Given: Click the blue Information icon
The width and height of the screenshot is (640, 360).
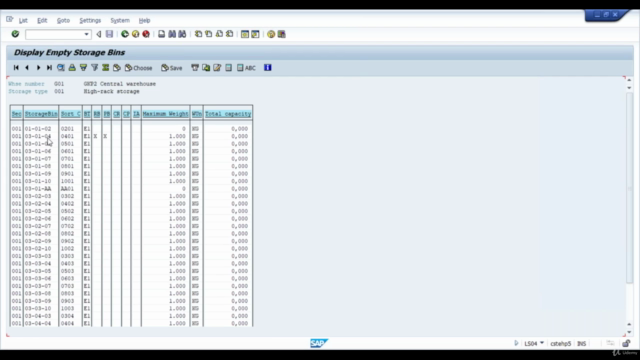Looking at the screenshot, I should pyautogui.click(x=267, y=68).
